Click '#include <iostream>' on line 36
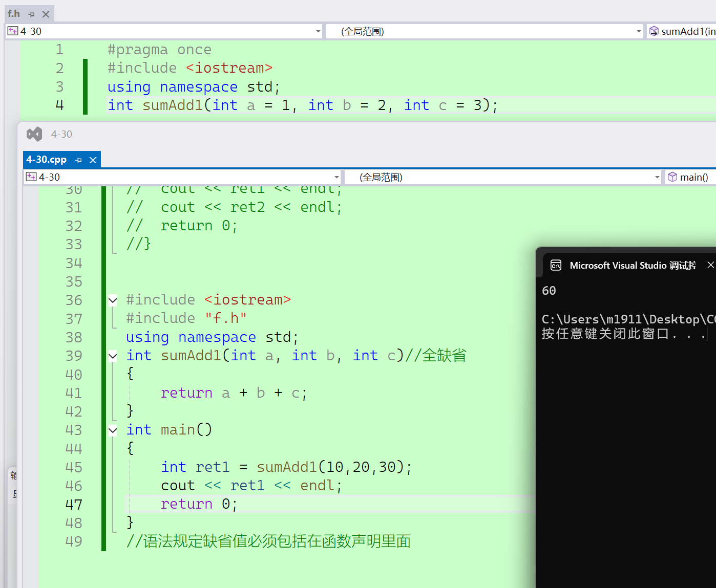716x588 pixels. (208, 300)
